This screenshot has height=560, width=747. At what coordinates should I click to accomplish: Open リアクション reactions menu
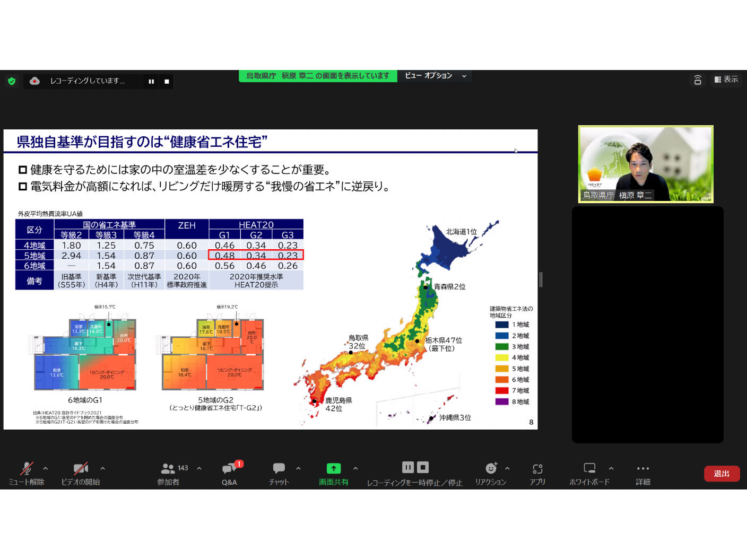[491, 473]
